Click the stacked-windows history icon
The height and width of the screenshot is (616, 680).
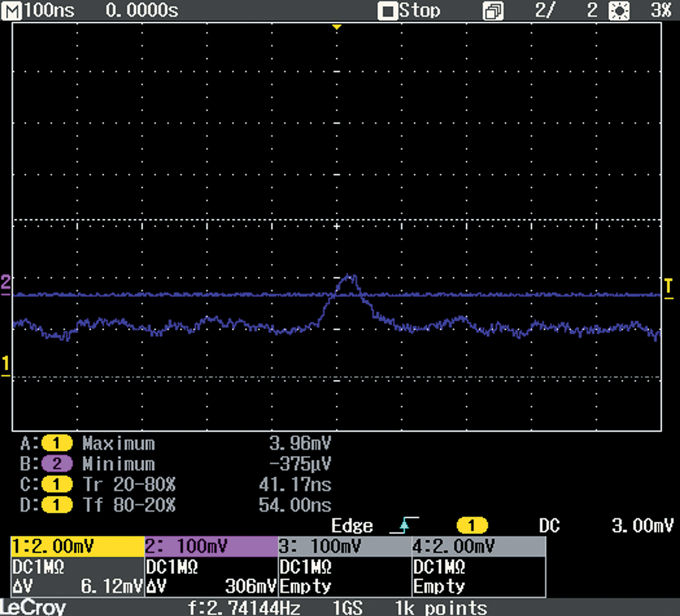[492, 12]
